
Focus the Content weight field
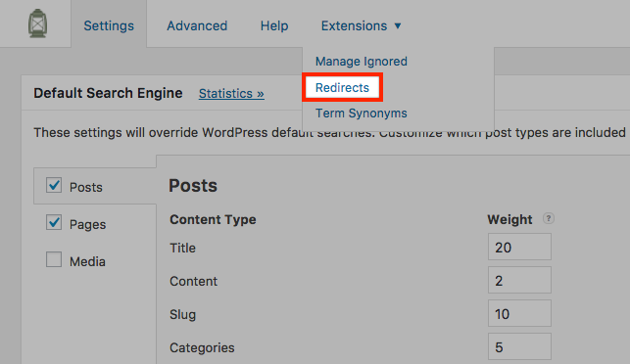point(519,280)
